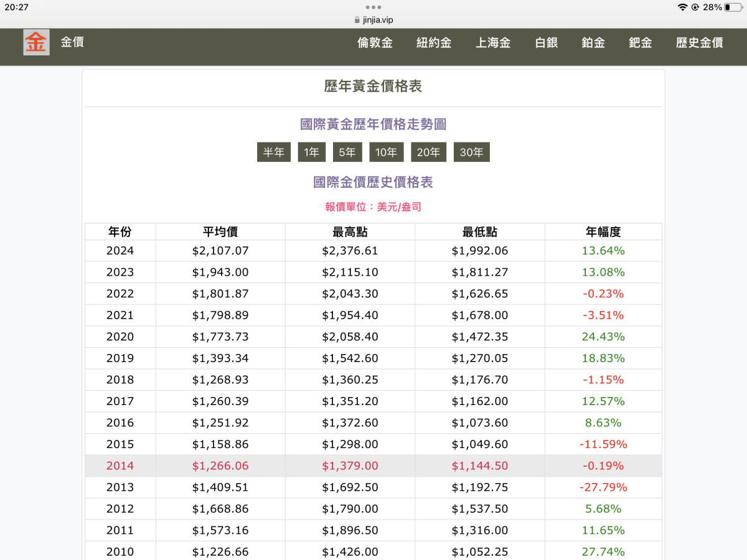This screenshot has width=747, height=560.
Task: Open the 倫敦金 navigation item
Action: coord(375,43)
